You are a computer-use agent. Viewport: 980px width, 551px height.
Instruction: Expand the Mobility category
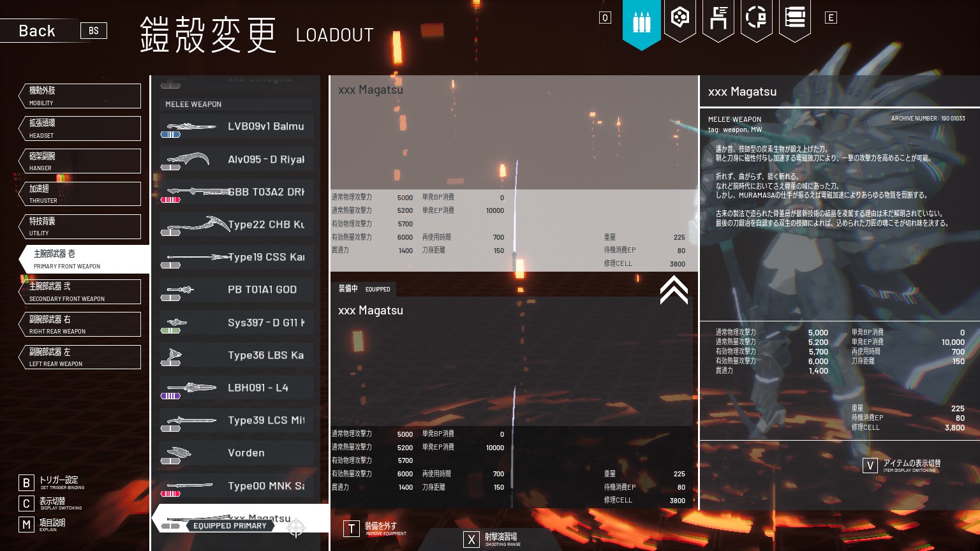80,96
